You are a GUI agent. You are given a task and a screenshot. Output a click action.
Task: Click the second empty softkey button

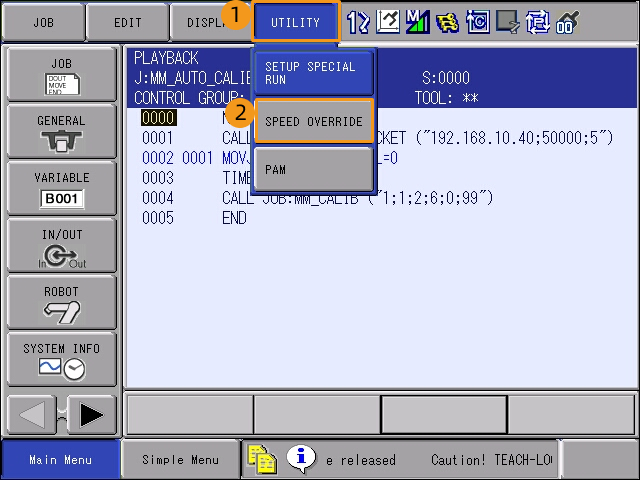coord(317,415)
